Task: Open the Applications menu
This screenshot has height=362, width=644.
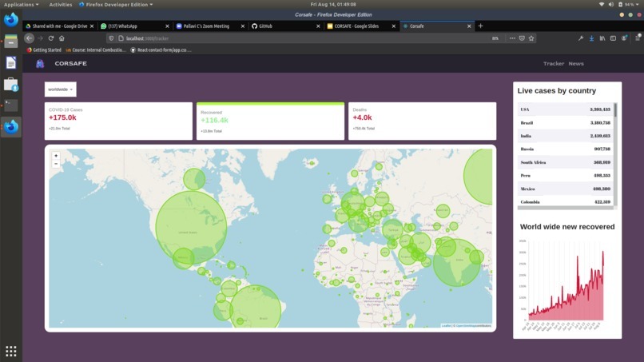Action: [21, 5]
